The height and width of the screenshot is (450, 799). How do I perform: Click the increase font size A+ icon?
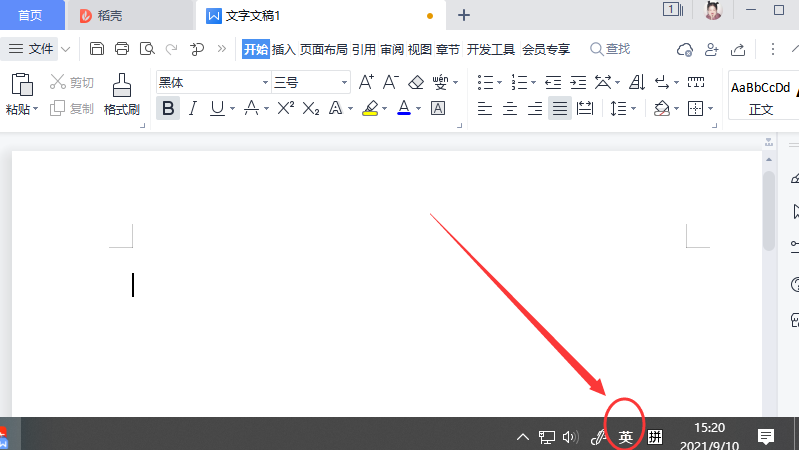click(366, 82)
